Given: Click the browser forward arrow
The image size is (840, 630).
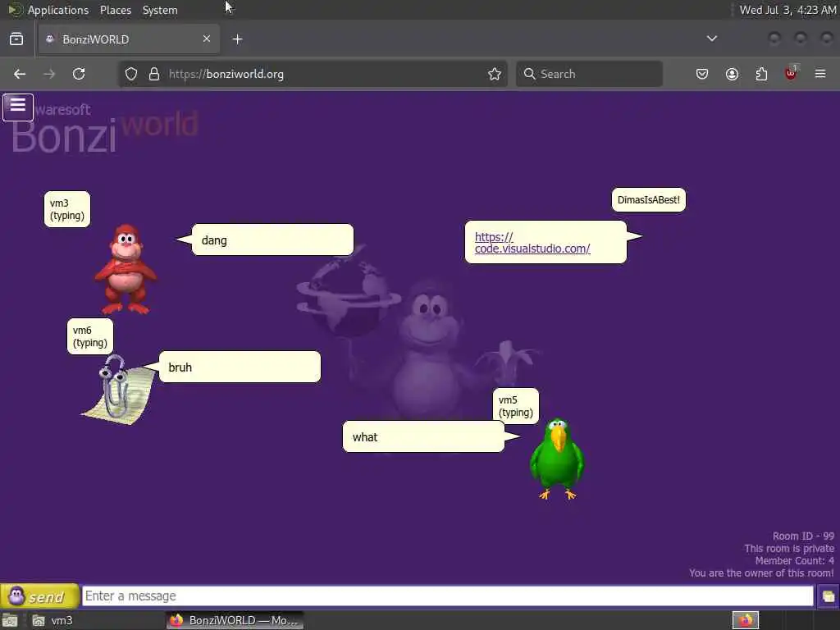Looking at the screenshot, I should pyautogui.click(x=49, y=74).
